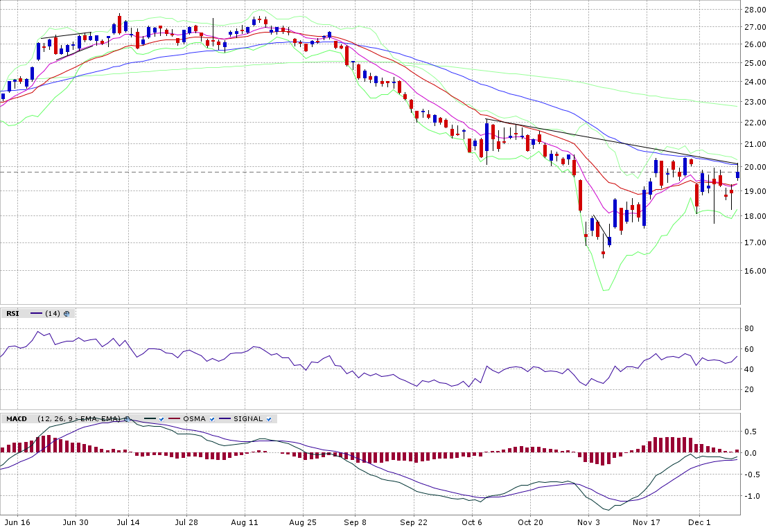Click the RSI panel label
The height and width of the screenshot is (532, 772).
12,314
